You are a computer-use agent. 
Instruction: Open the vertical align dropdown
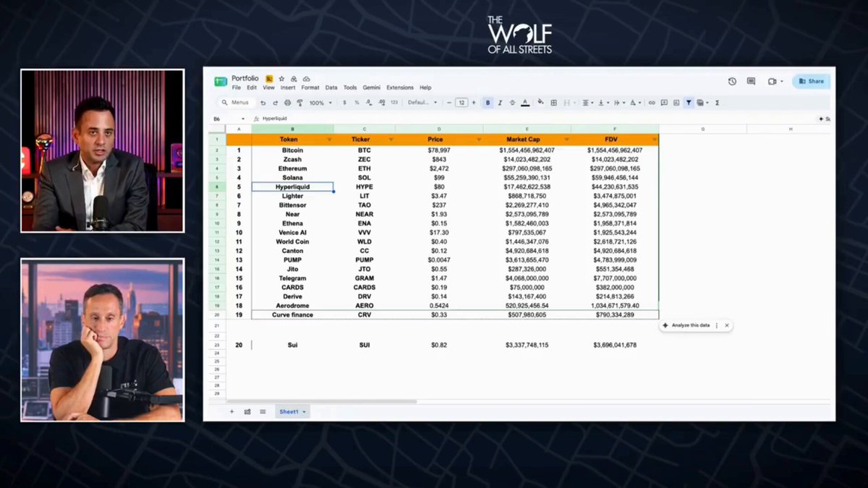[x=603, y=103]
